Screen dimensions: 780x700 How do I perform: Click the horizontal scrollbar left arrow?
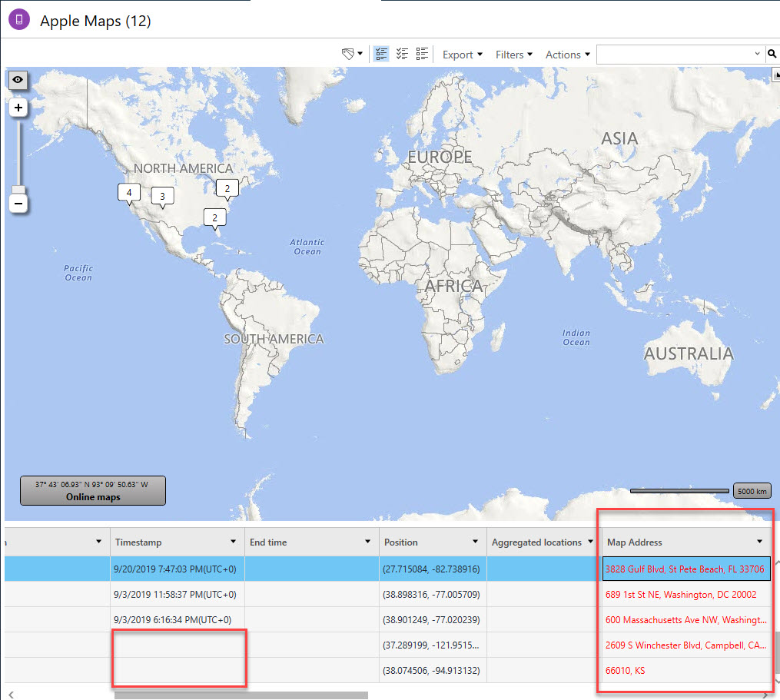point(11,695)
